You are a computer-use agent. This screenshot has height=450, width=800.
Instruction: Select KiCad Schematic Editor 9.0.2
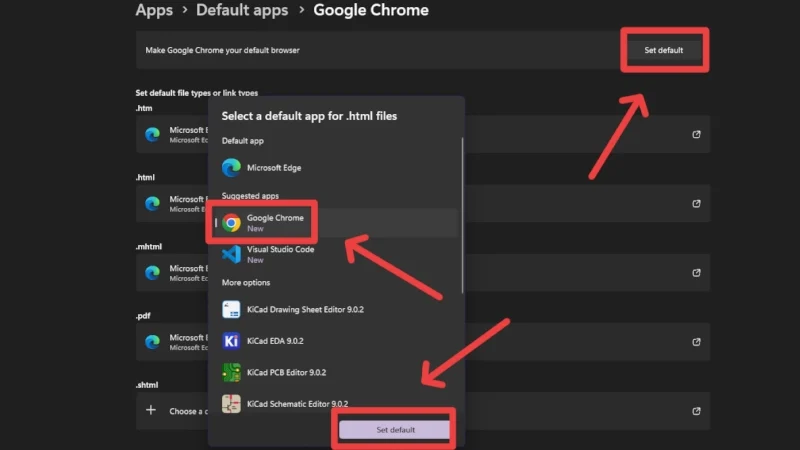tap(335, 404)
